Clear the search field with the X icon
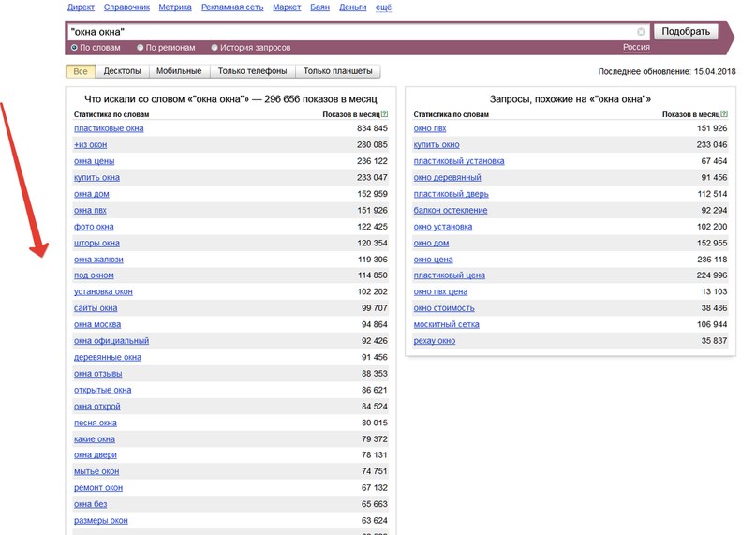Viewport: 756px width, 535px height. (x=641, y=32)
